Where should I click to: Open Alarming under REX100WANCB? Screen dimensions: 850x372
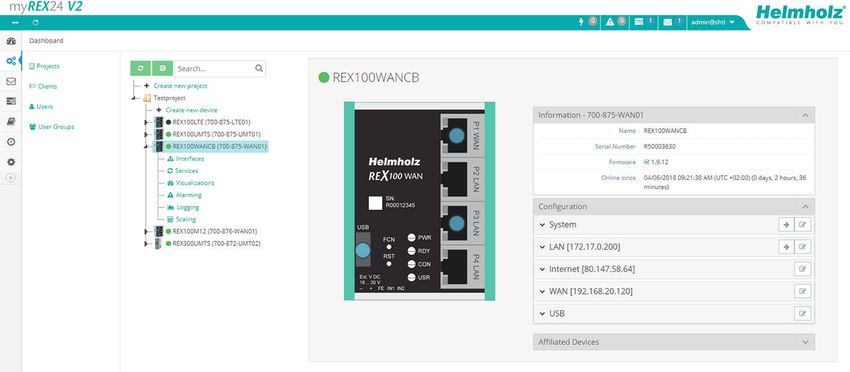pos(189,195)
